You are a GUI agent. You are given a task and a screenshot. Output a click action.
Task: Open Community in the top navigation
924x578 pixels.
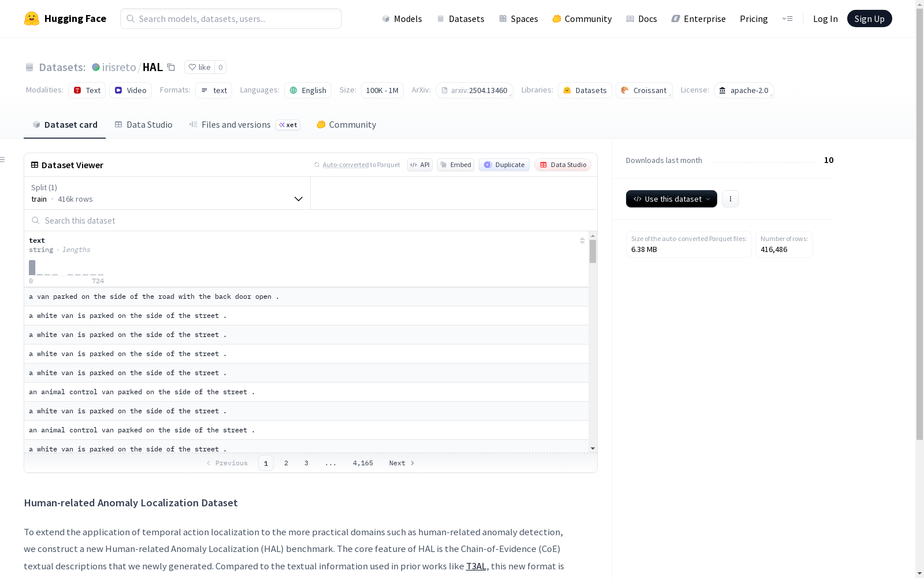click(582, 18)
